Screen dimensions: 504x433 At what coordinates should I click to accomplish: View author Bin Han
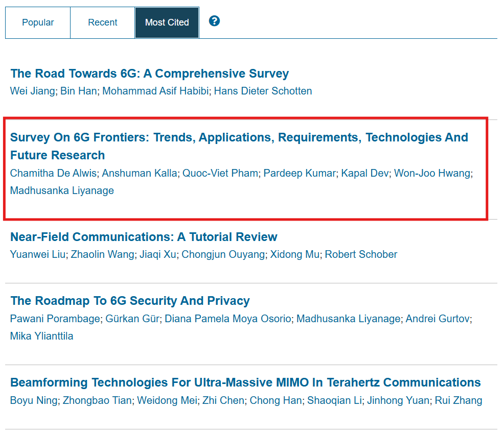pyautogui.click(x=78, y=91)
